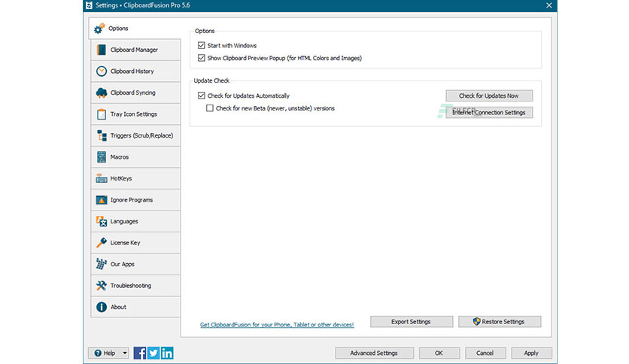
Task: Click the Troubleshooting tools icon
Action: tap(102, 286)
